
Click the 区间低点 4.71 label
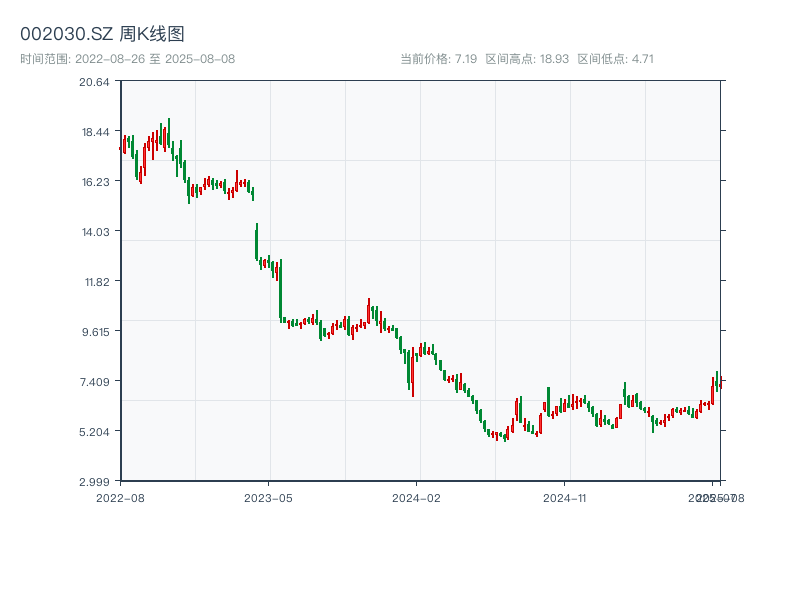(x=615, y=59)
